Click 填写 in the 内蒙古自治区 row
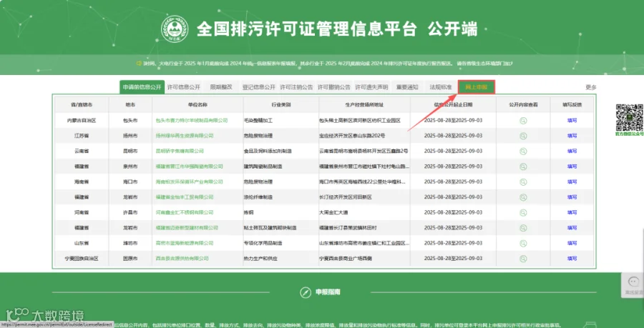The width and height of the screenshot is (644, 328). [572, 121]
